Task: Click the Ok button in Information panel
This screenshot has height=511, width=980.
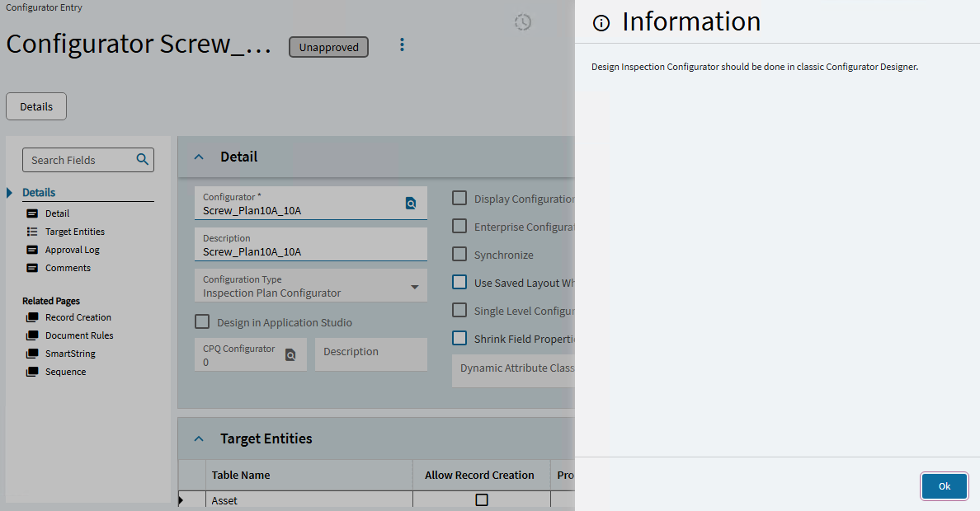Action: pyautogui.click(x=944, y=486)
